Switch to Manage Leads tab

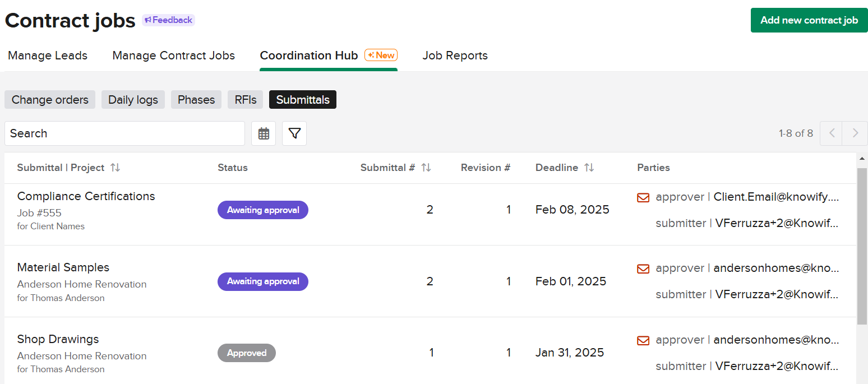(x=48, y=55)
